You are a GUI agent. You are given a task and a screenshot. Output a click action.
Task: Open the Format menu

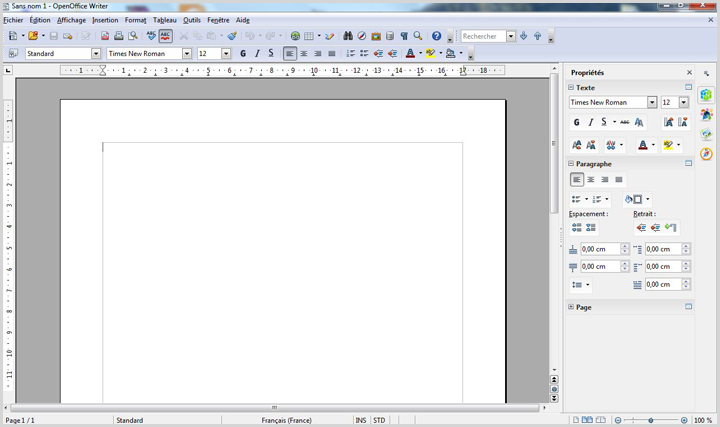coord(135,20)
